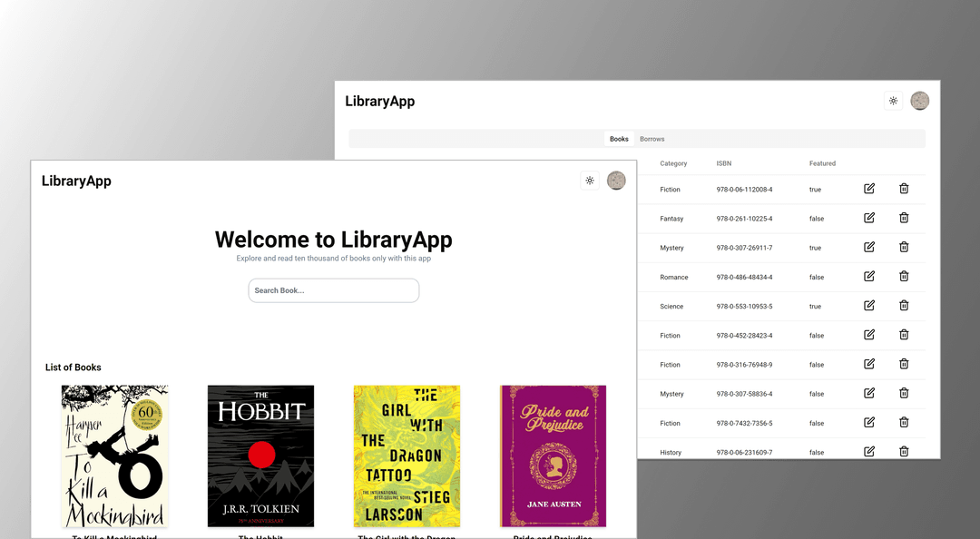Delete the book with ISBN 978-0-452-28423-4

[904, 335]
